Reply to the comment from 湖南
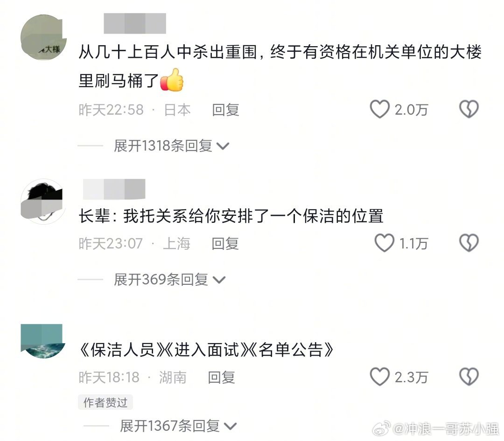The height and width of the screenshot is (441, 504). [221, 377]
